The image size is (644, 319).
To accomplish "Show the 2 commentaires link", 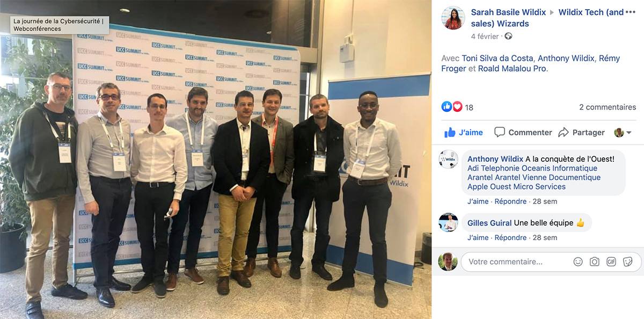I will [608, 107].
